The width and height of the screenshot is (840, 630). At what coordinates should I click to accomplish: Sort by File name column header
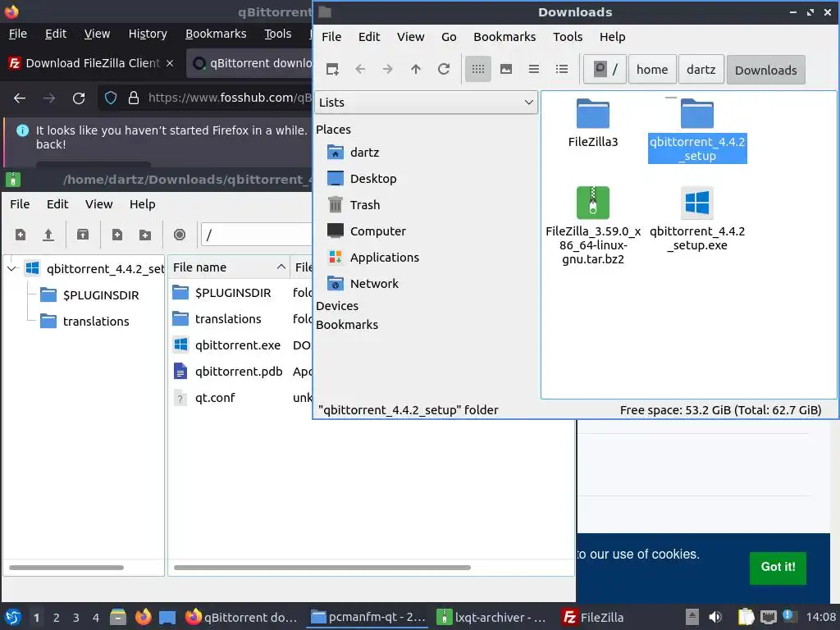pyautogui.click(x=229, y=267)
